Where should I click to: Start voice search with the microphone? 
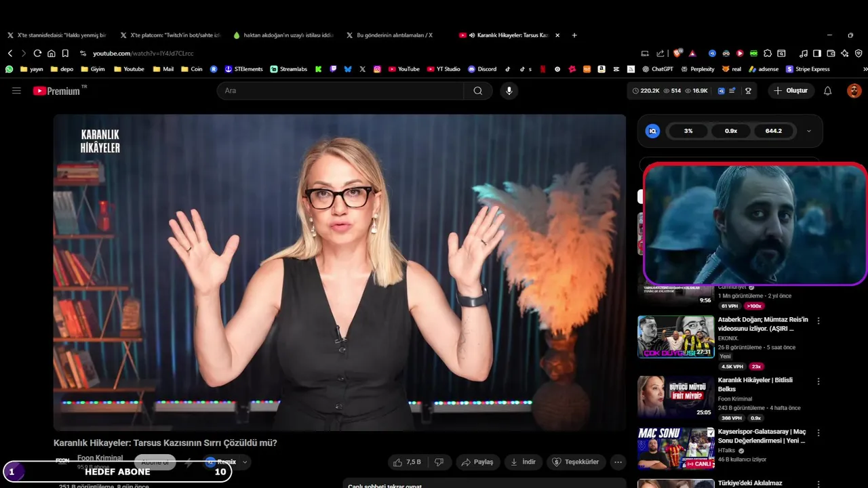509,90
